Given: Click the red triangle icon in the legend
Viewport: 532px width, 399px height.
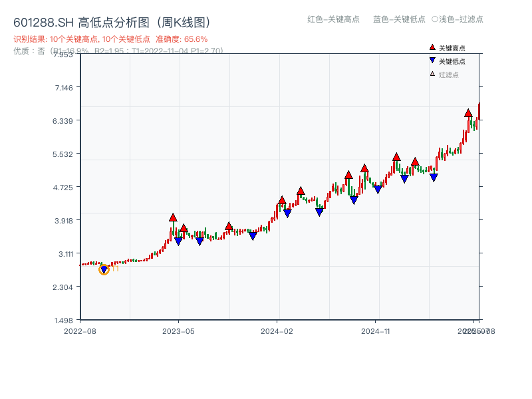Looking at the screenshot, I should point(432,48).
